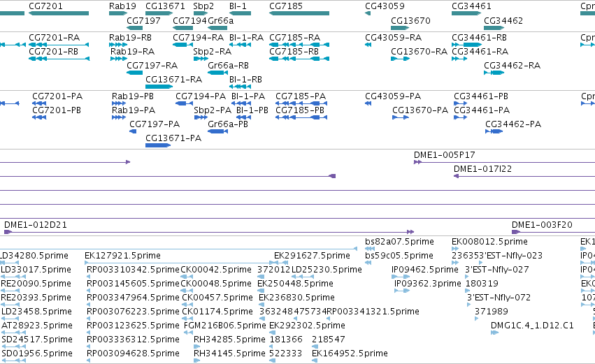Click transcript CG13670-RA
The height and width of the screenshot is (364, 595).
pyautogui.click(x=401, y=59)
